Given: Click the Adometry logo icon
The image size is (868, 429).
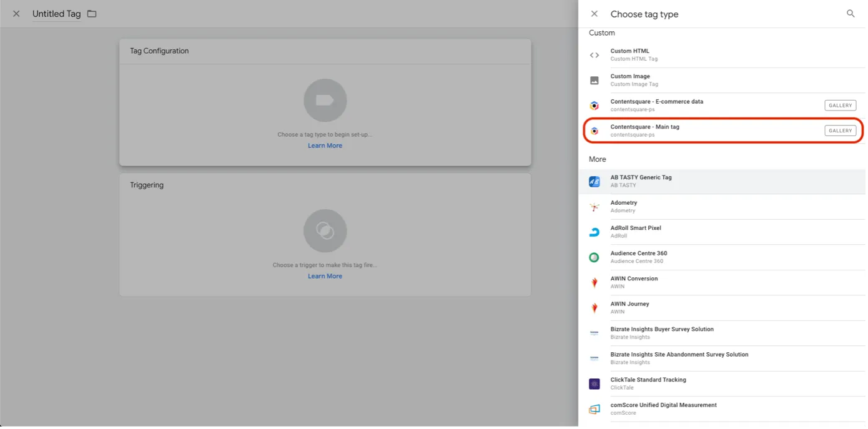Looking at the screenshot, I should coord(594,207).
